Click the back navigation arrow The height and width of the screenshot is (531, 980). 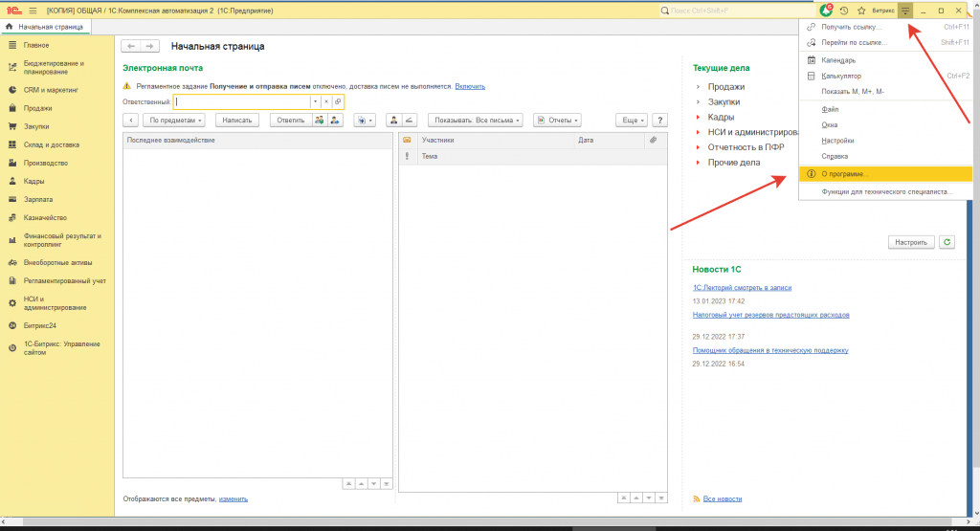(x=132, y=46)
